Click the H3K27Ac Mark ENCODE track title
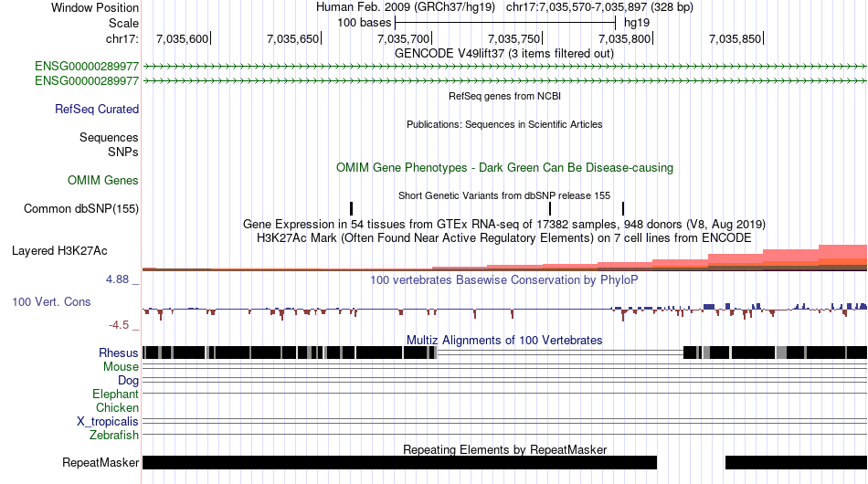 (504, 237)
